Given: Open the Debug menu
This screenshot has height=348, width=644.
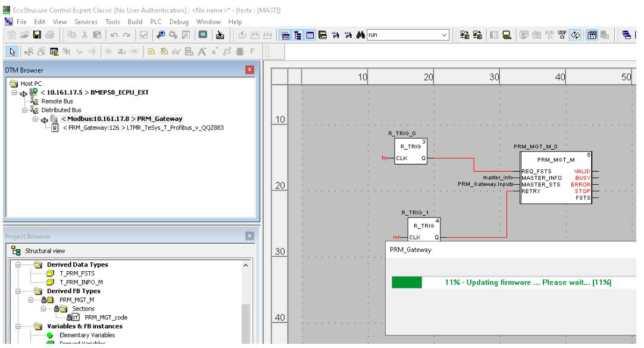Looking at the screenshot, I should point(179,22).
